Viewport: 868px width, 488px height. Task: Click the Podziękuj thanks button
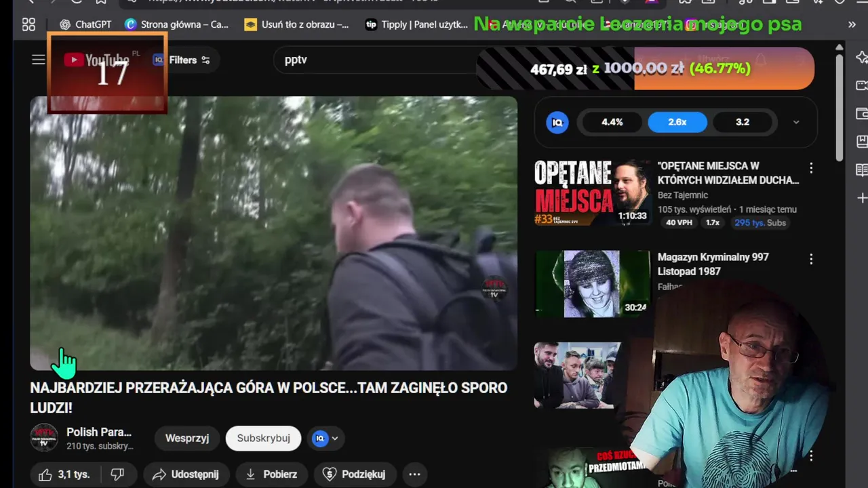355,474
